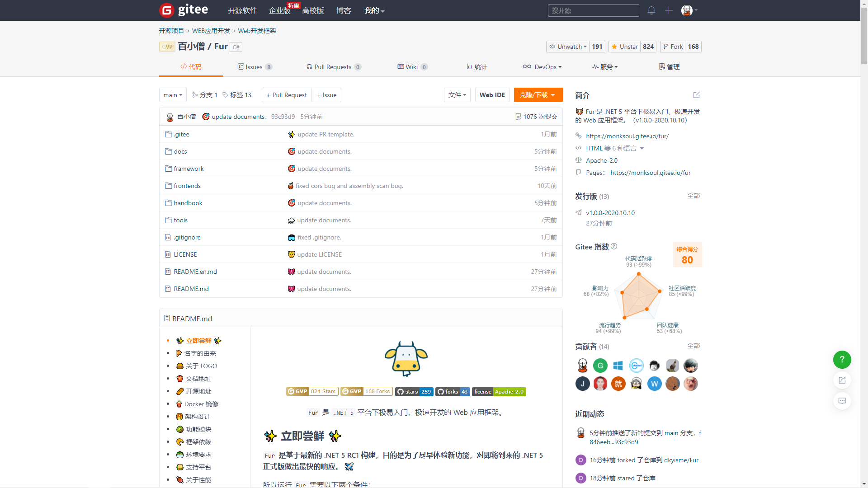Click the plus create-new icon
The height and width of the screenshot is (488, 868).
point(669,10)
